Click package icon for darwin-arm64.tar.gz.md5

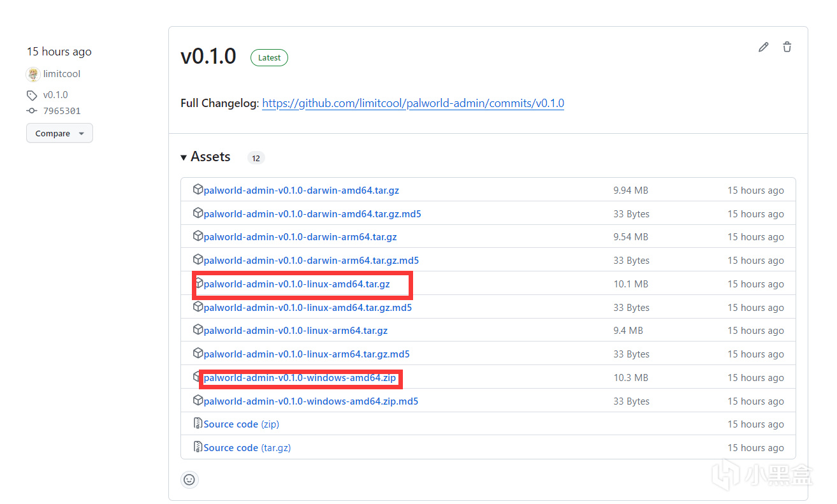198,260
